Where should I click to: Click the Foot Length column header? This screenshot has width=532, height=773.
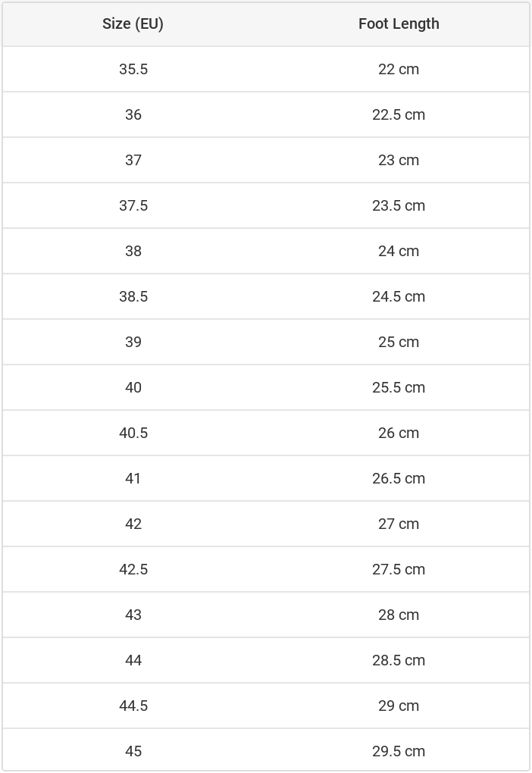399,23
